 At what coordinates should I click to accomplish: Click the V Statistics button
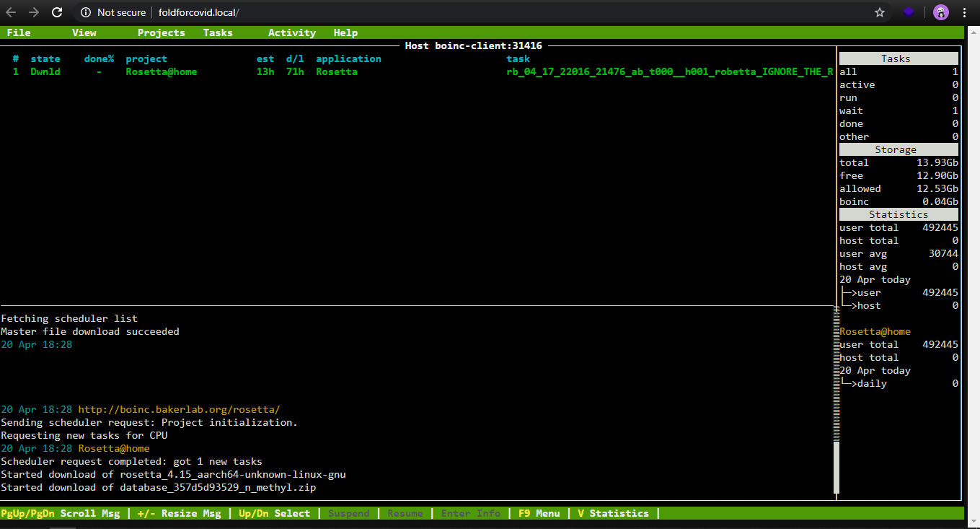tap(613, 513)
